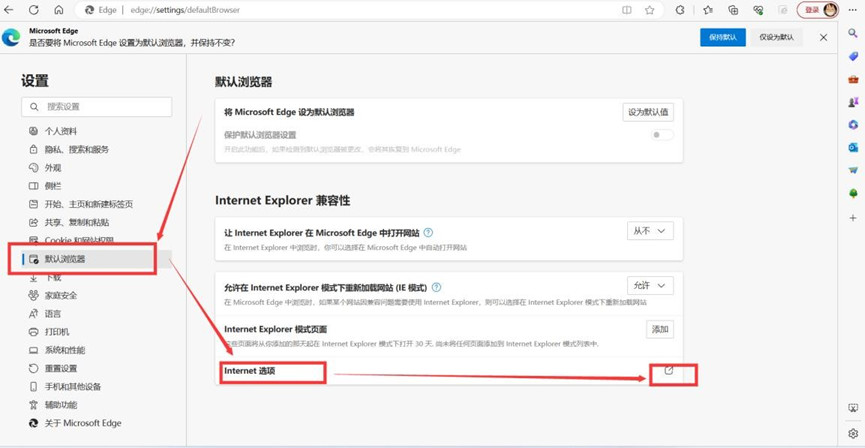
Task: Add this page to favorites star
Action: 650,10
